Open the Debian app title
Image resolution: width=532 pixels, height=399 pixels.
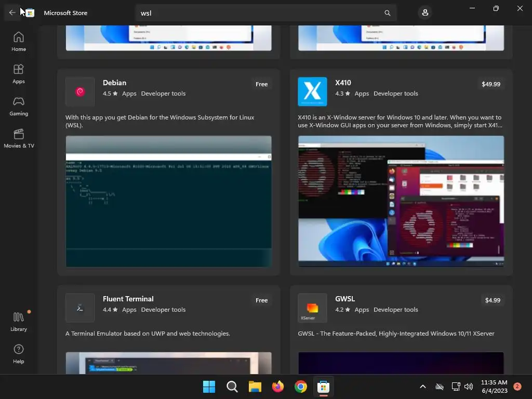coord(114,83)
